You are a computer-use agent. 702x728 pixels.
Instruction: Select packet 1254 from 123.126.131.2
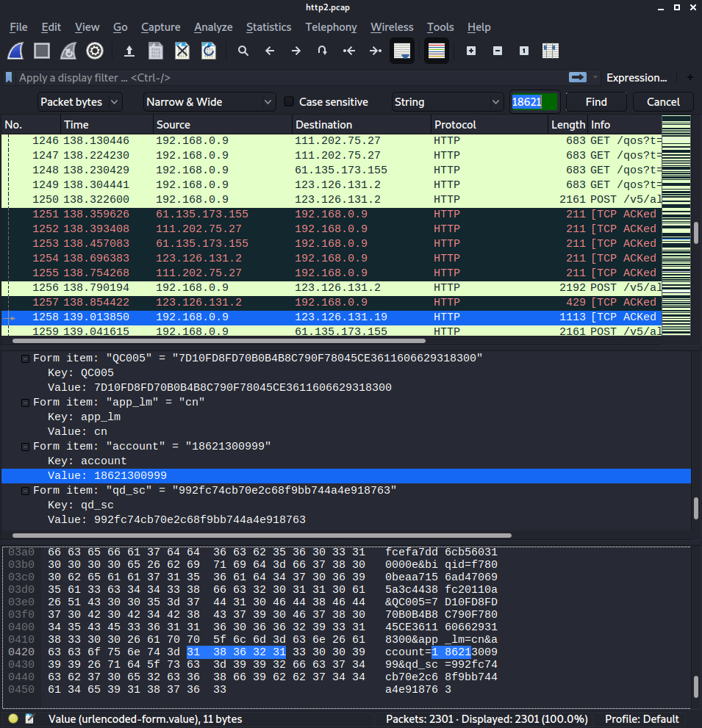(x=332, y=258)
